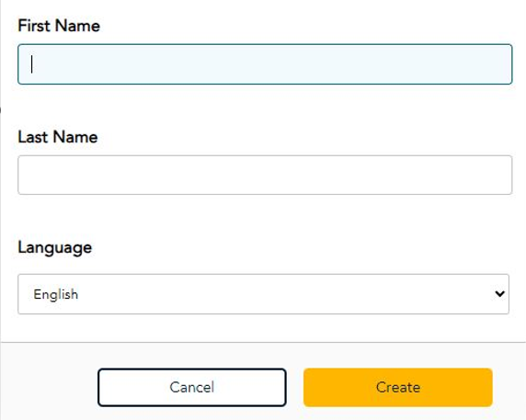
Task: Click the Create label text
Action: click(x=398, y=388)
